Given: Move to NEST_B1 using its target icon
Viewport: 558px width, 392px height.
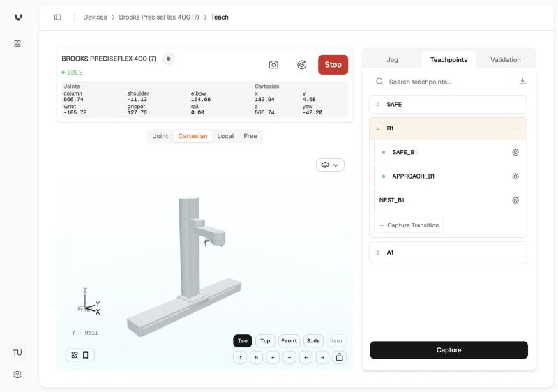Looking at the screenshot, I should (515, 200).
